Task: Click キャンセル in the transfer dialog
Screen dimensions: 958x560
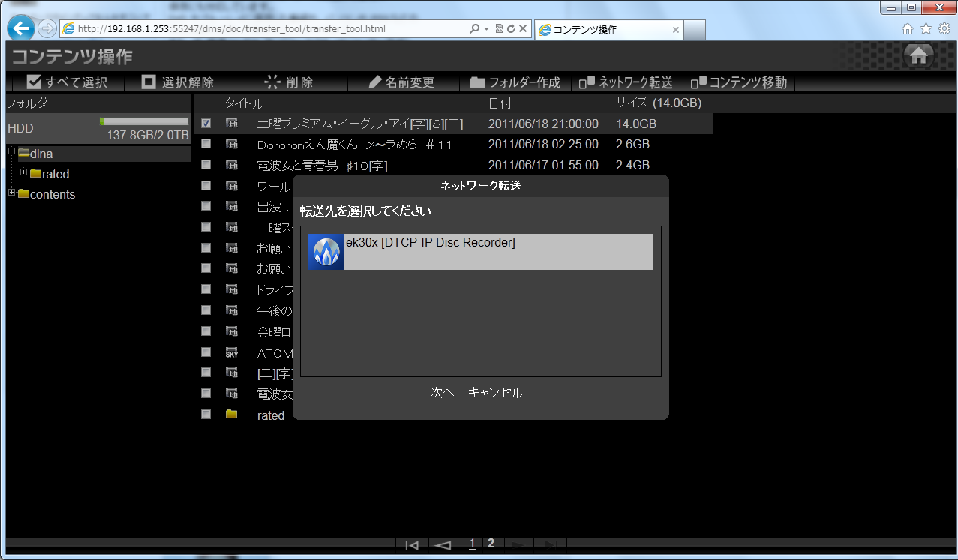Action: coord(495,393)
